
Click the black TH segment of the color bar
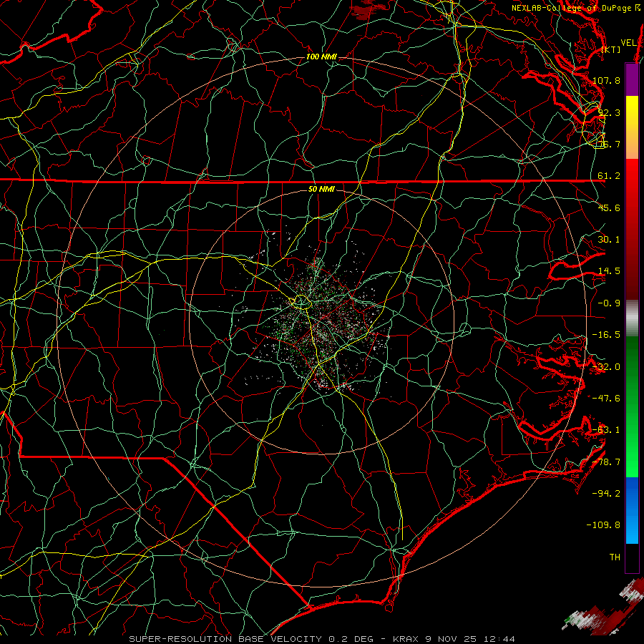click(x=632, y=557)
